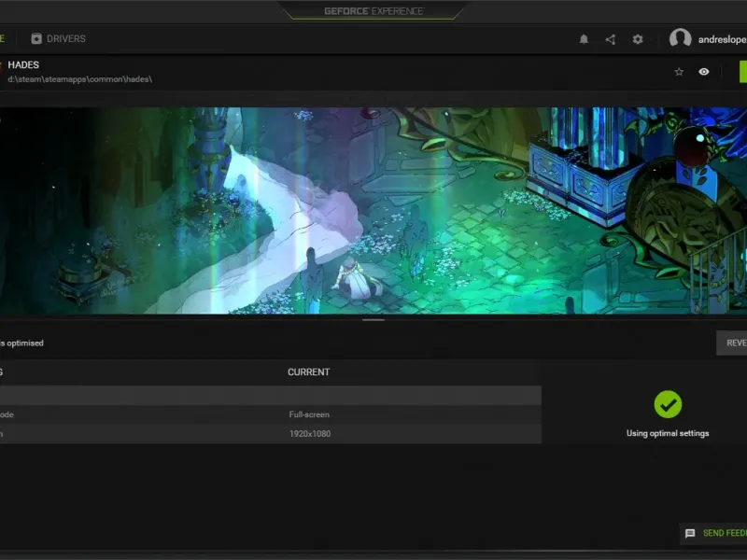Click the GeForce Experience title logo

tap(373, 11)
